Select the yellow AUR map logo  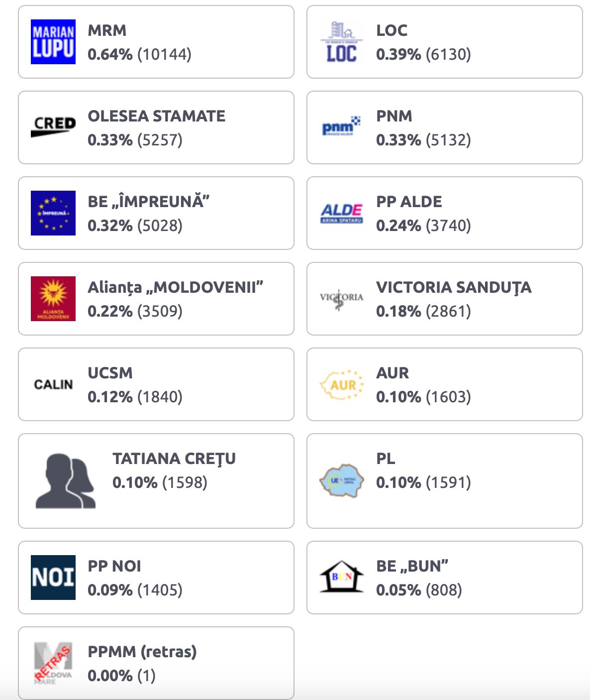(x=342, y=384)
